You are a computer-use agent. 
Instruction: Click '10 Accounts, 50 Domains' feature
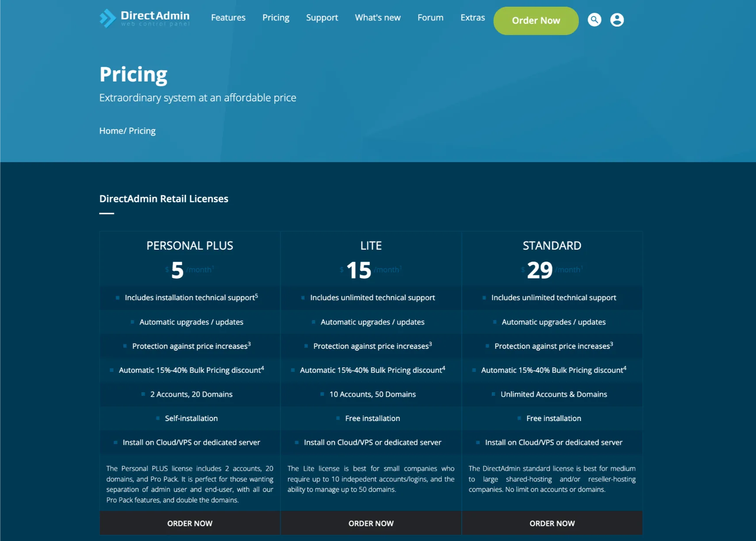click(x=372, y=394)
